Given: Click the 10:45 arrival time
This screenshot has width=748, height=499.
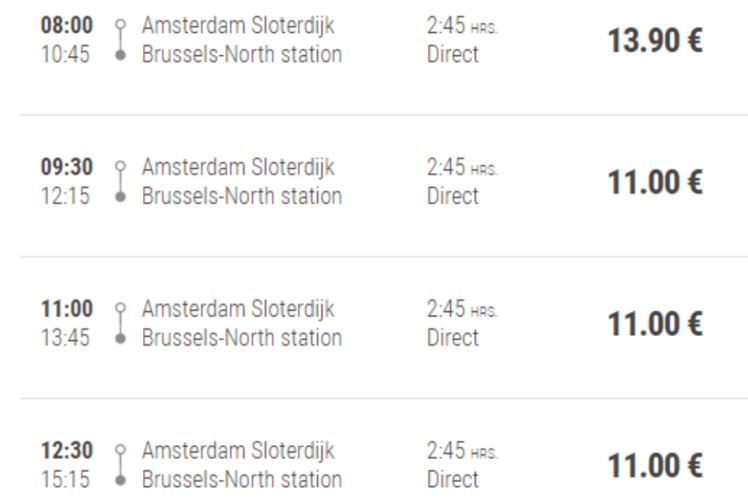Looking at the screenshot, I should [65, 54].
